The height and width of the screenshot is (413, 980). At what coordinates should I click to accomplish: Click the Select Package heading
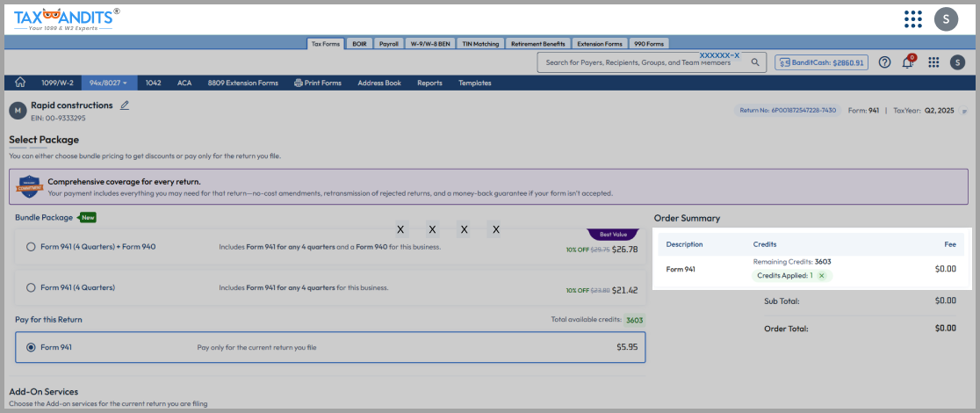pyautogui.click(x=44, y=140)
